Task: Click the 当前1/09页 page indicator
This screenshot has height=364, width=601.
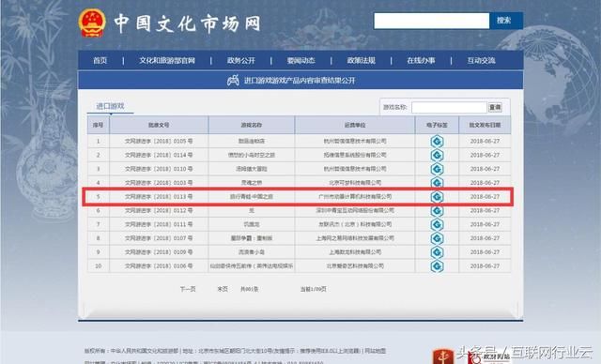Action: pyautogui.click(x=313, y=289)
